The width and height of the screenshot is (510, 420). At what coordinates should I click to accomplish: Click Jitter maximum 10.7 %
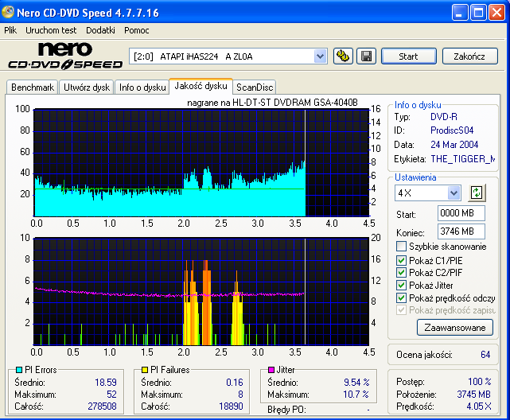pyautogui.click(x=356, y=395)
